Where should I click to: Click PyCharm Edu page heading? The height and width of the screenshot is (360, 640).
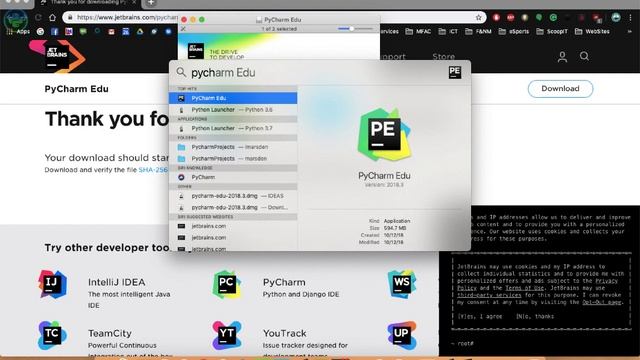76,89
